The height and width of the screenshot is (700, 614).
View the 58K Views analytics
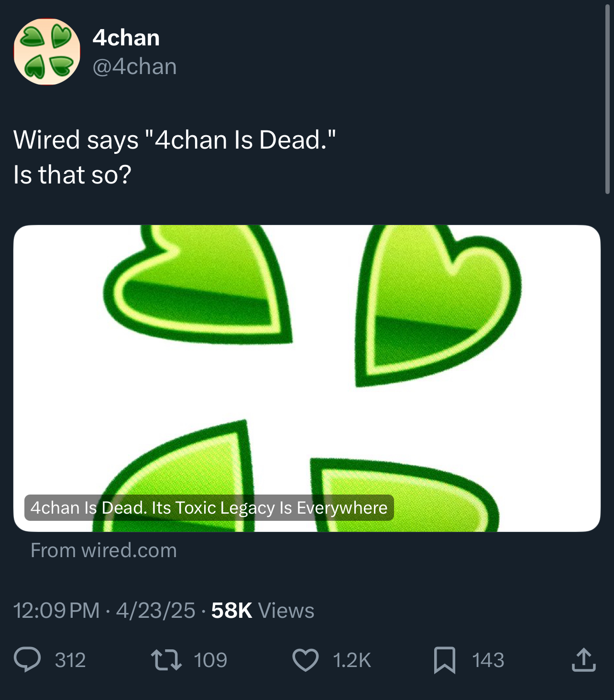[263, 611]
